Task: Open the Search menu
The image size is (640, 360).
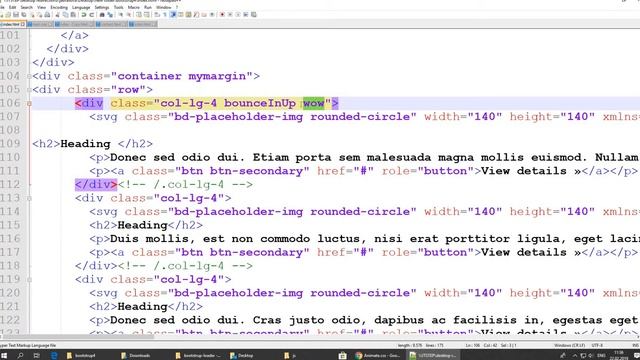Action: [27, 7]
